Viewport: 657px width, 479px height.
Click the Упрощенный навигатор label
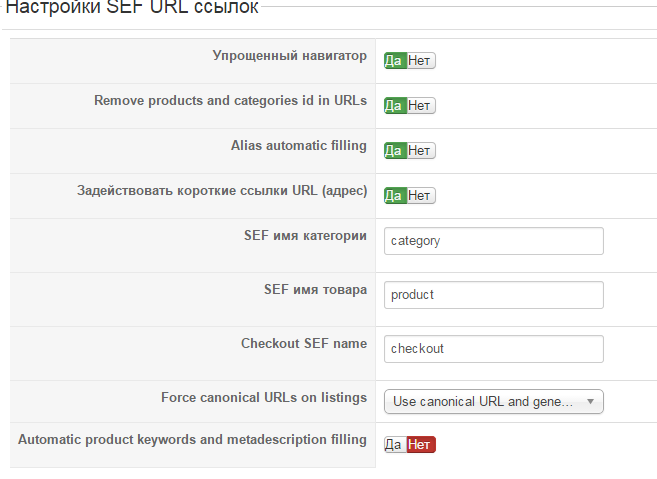pyautogui.click(x=289, y=56)
